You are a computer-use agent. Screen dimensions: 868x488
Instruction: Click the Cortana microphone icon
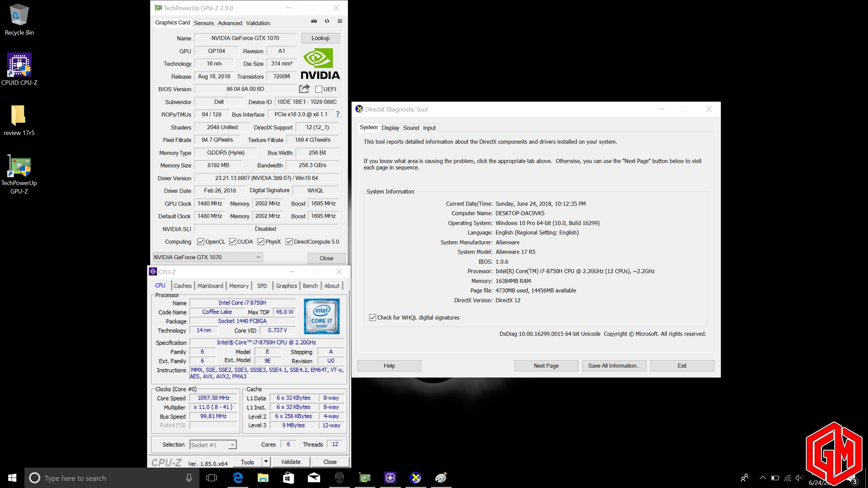[x=189, y=478]
